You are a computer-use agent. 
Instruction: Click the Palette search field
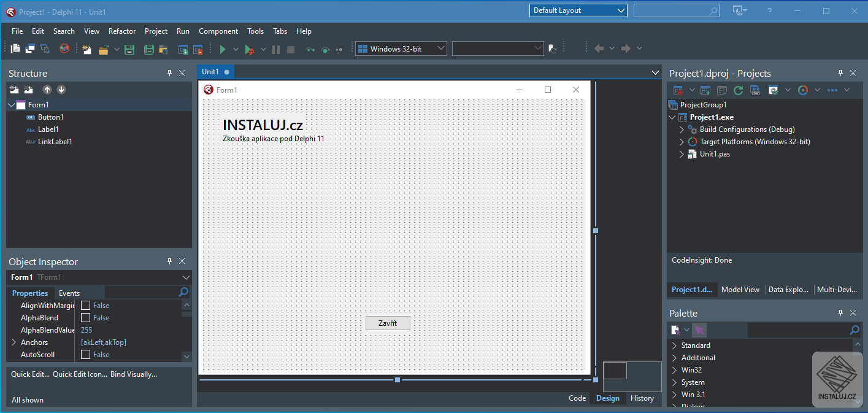pyautogui.click(x=804, y=330)
